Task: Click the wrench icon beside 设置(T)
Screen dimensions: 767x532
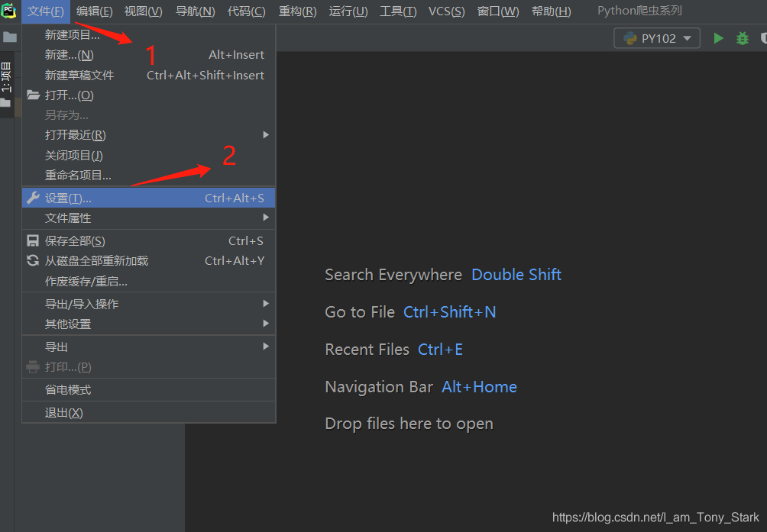Action: coord(33,198)
